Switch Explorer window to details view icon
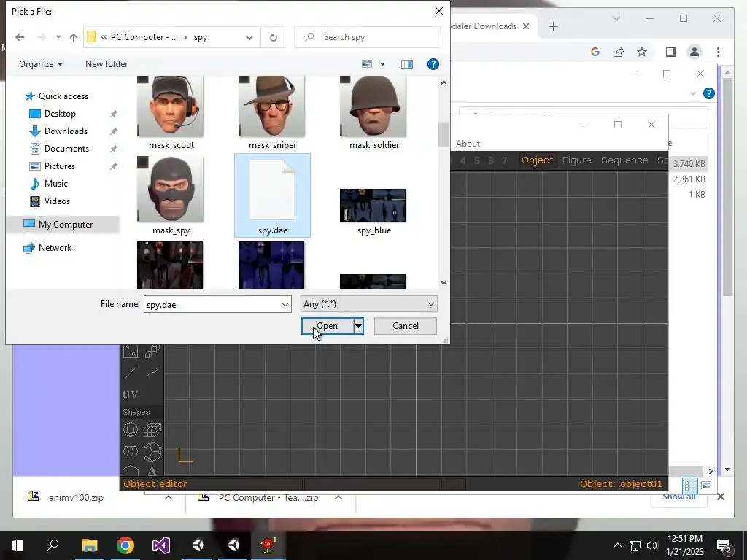747x560 pixels. (x=690, y=485)
